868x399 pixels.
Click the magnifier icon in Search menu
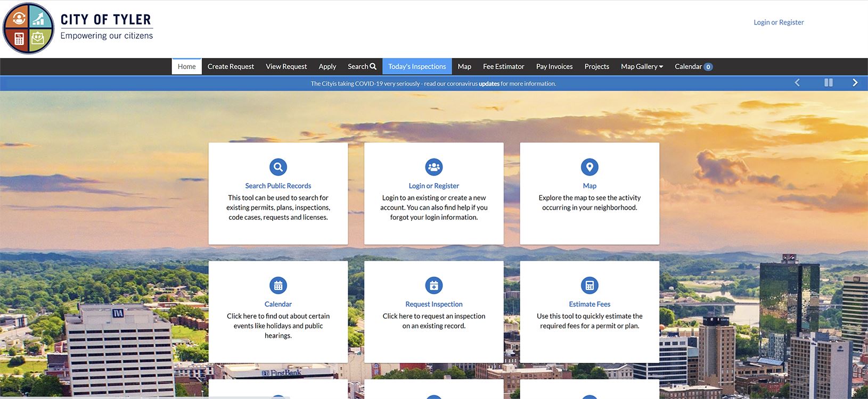373,66
